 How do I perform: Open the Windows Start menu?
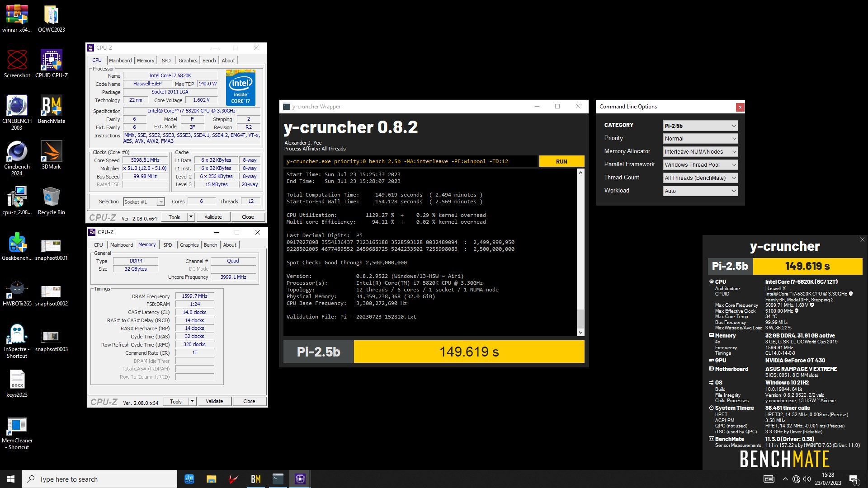(11, 479)
